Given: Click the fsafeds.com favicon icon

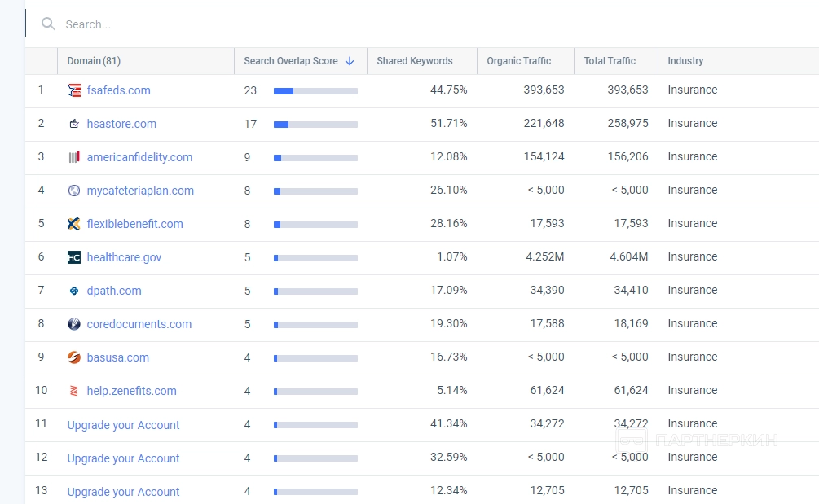Looking at the screenshot, I should [x=74, y=90].
